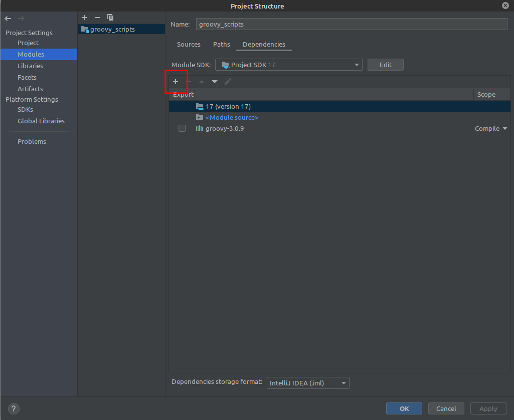Select the <Module source> row

click(x=339, y=117)
